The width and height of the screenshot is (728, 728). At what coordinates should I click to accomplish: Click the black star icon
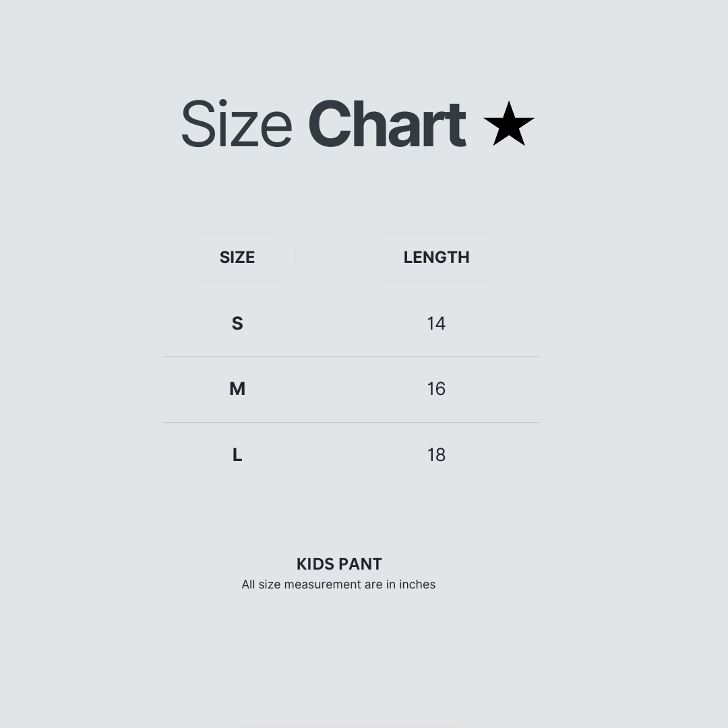(508, 124)
